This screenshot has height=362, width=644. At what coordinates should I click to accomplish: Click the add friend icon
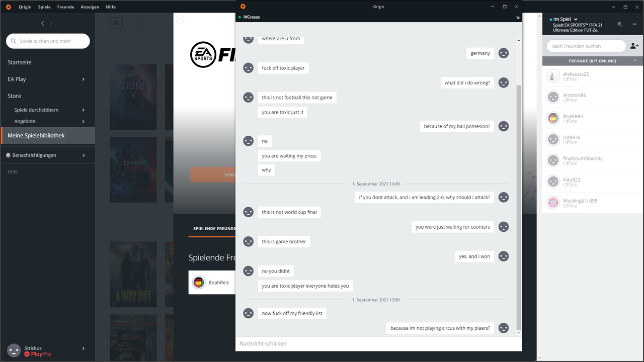point(634,46)
